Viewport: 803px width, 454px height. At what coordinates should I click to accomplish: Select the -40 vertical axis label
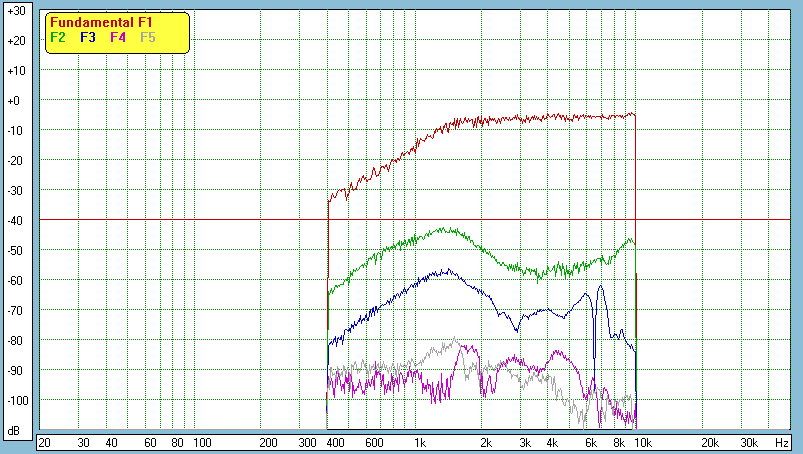(15, 221)
